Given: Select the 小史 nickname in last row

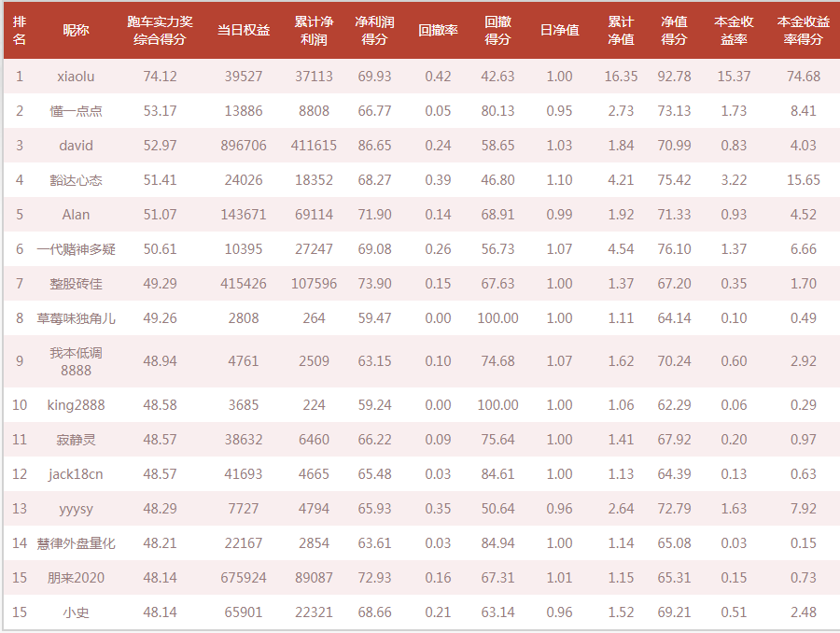Looking at the screenshot, I should click(x=76, y=612).
